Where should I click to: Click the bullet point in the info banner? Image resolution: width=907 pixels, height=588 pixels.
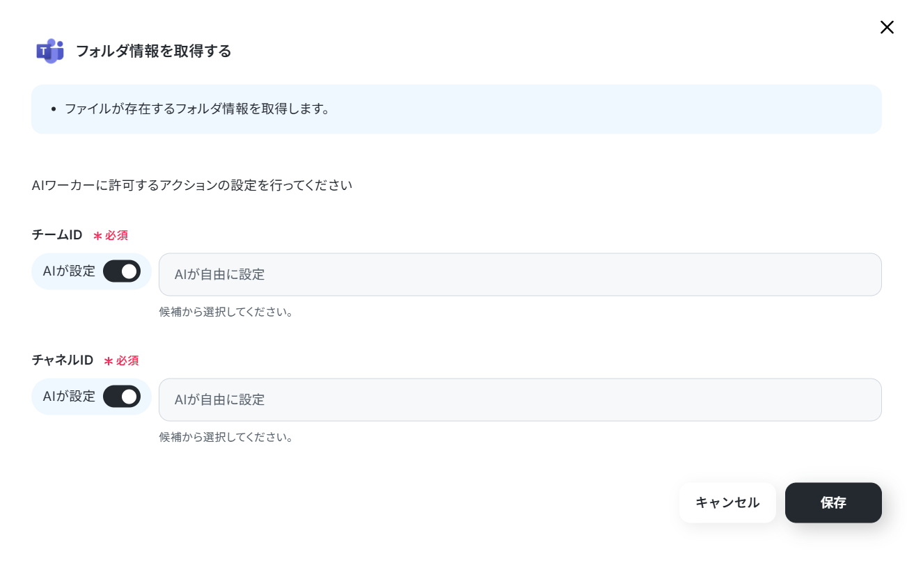[54, 109]
